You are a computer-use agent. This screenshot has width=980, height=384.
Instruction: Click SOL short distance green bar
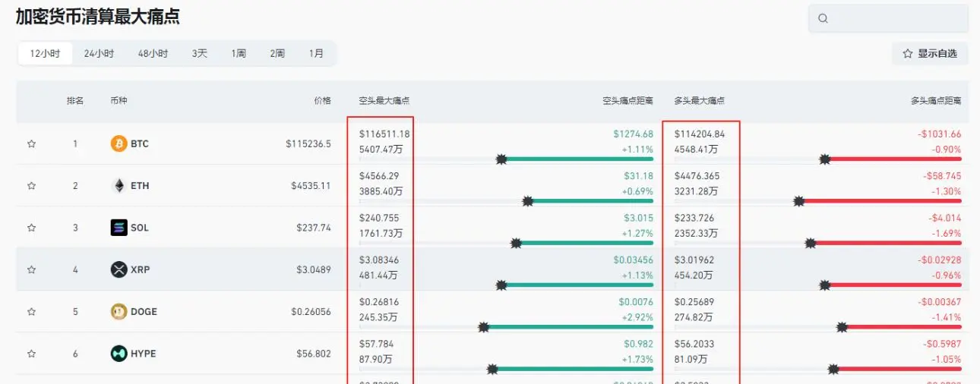[585, 244]
